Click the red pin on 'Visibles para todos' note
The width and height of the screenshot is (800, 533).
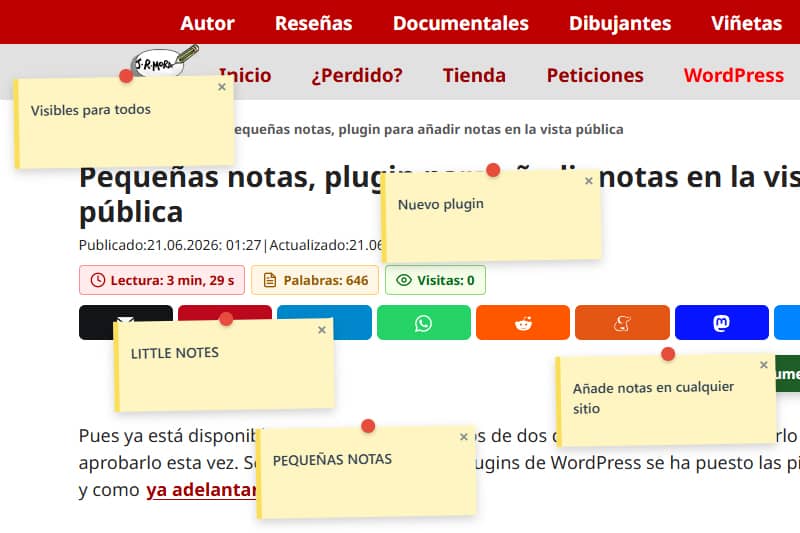click(x=126, y=76)
